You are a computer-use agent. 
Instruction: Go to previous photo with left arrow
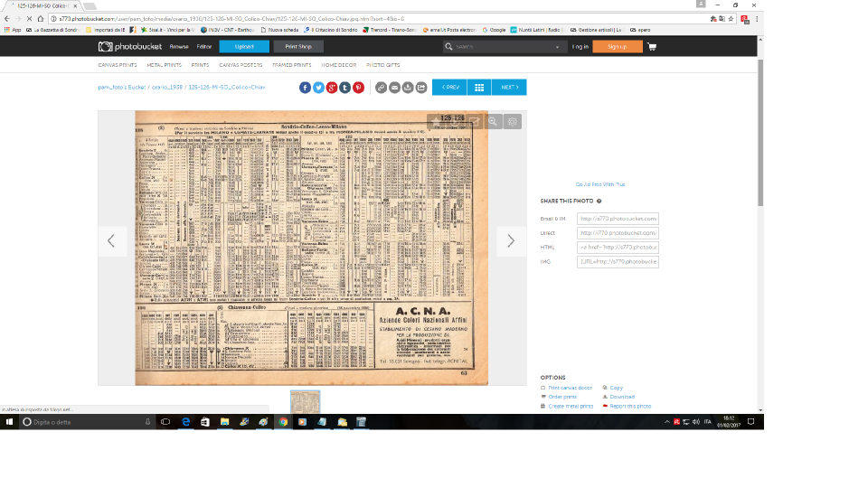tap(112, 240)
